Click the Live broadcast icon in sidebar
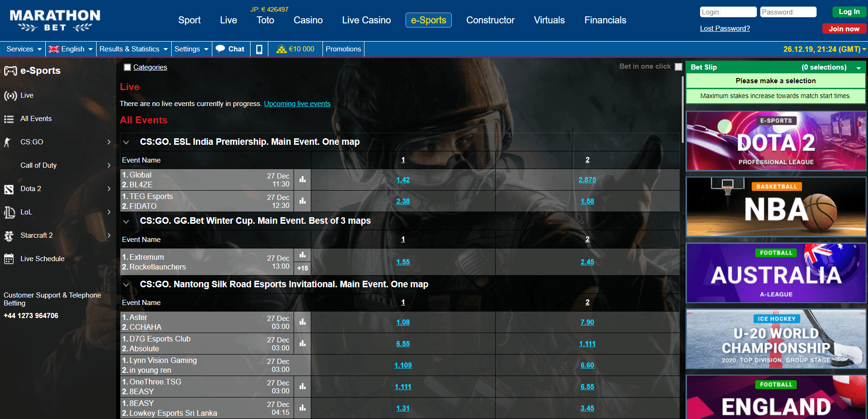 point(10,96)
